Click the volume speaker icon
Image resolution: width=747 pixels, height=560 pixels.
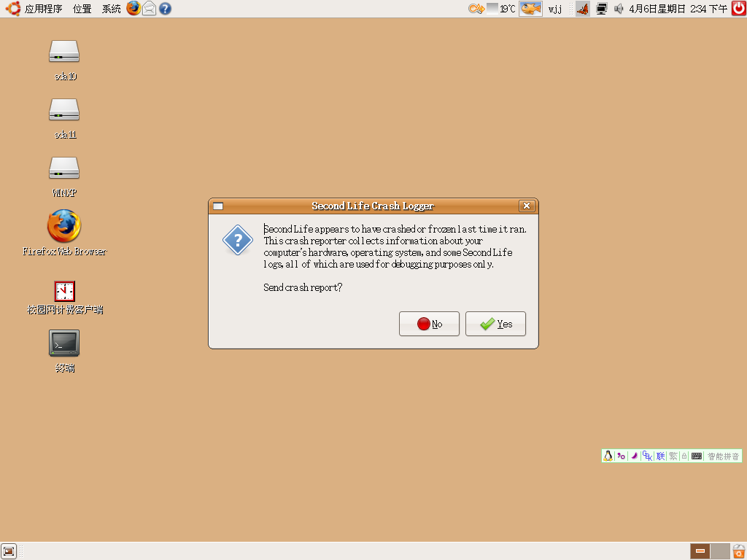click(x=619, y=9)
